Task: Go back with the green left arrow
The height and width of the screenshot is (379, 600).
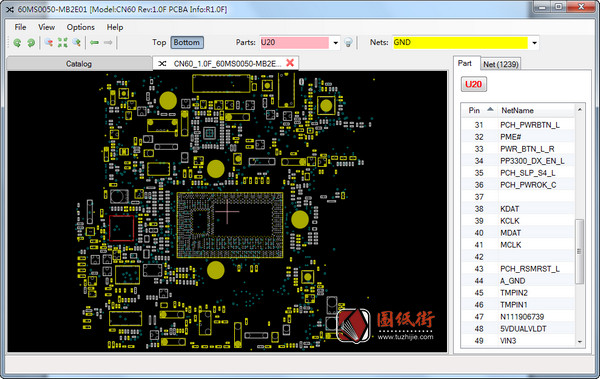Action: click(x=95, y=42)
